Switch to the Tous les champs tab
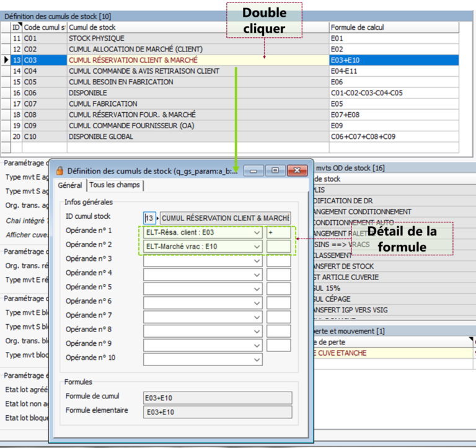Viewport: 476px width, 448px height. (x=116, y=185)
